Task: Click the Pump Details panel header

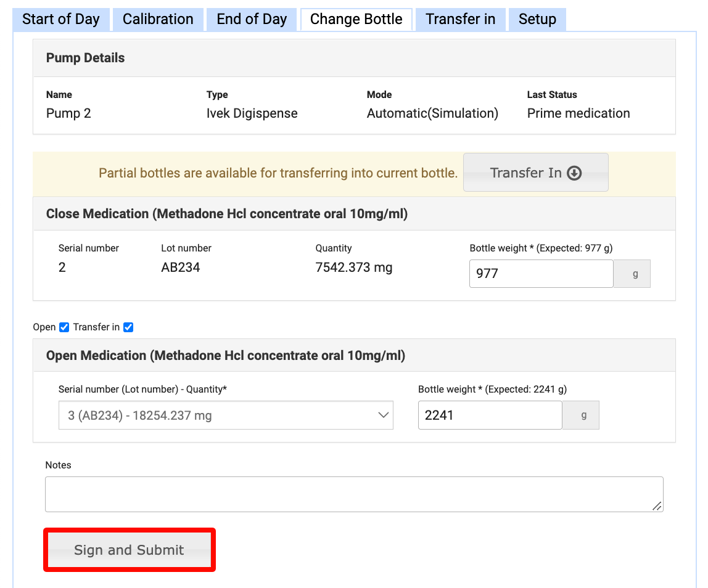Action: pos(353,58)
